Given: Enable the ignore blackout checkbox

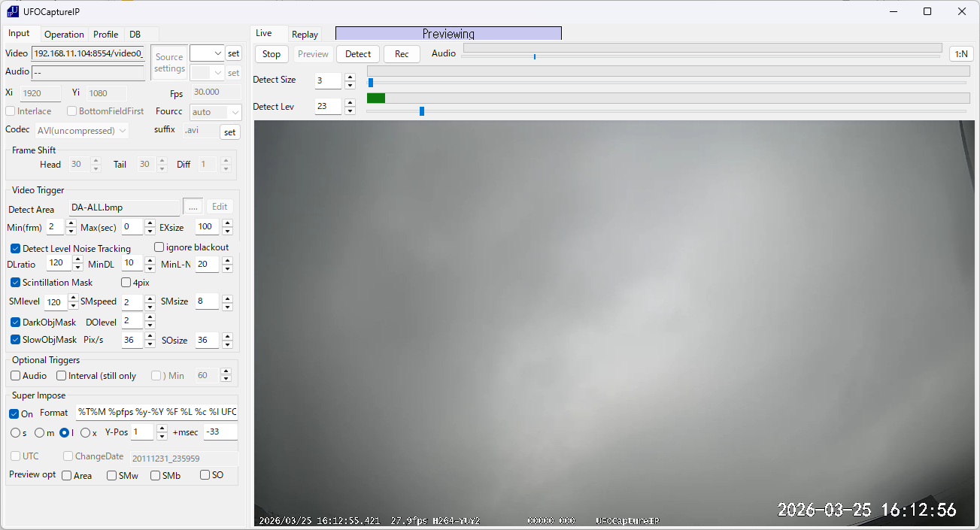Looking at the screenshot, I should [159, 247].
